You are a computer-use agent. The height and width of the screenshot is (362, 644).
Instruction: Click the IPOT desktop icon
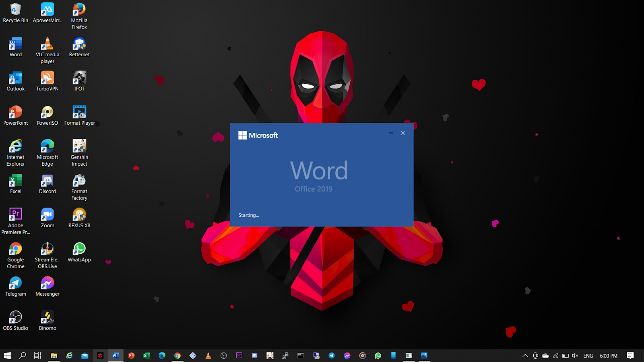pyautogui.click(x=79, y=81)
